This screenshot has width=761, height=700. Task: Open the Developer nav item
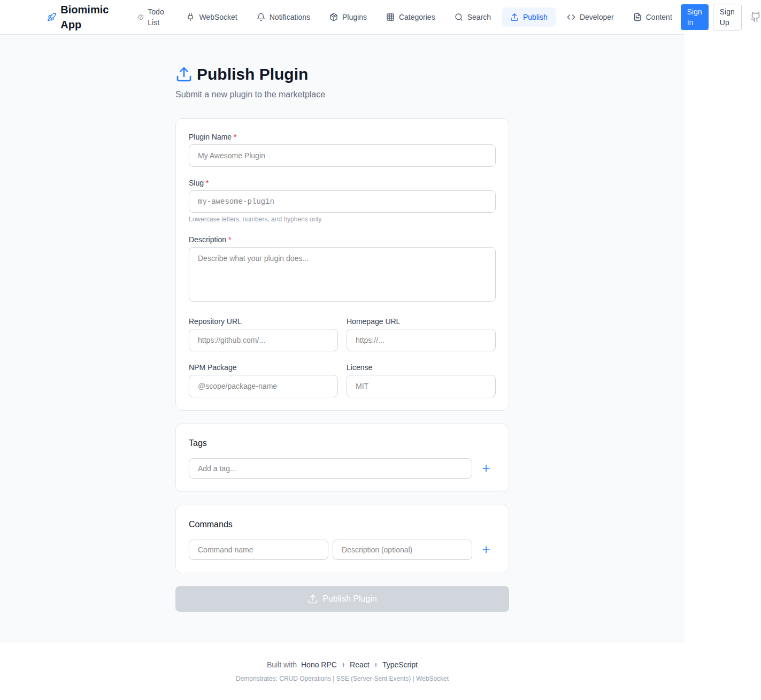point(590,17)
